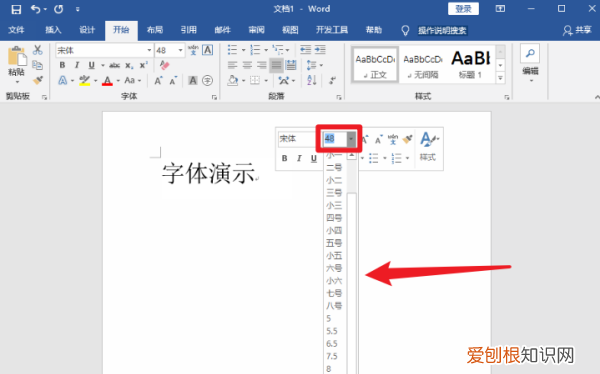Apply the 标题 1 style
This screenshot has height=374, width=600.
pos(471,64)
